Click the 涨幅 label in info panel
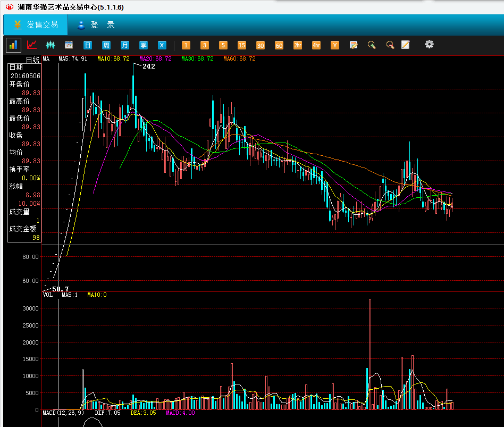This screenshot has height=427, width=504. click(16, 186)
